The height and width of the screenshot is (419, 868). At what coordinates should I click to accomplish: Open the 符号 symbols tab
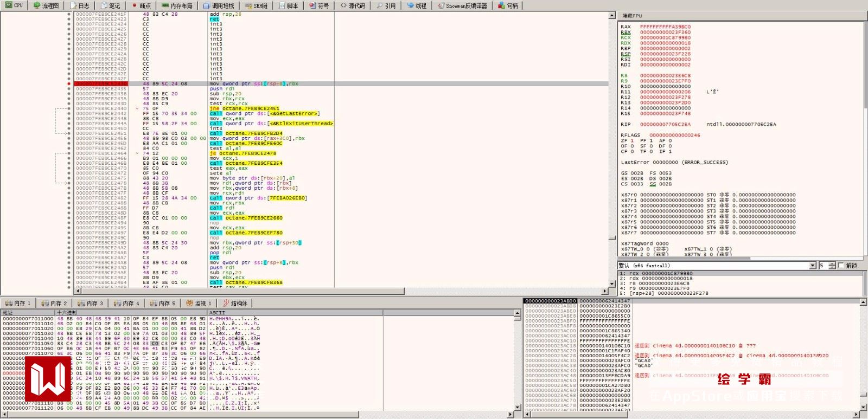pos(320,5)
